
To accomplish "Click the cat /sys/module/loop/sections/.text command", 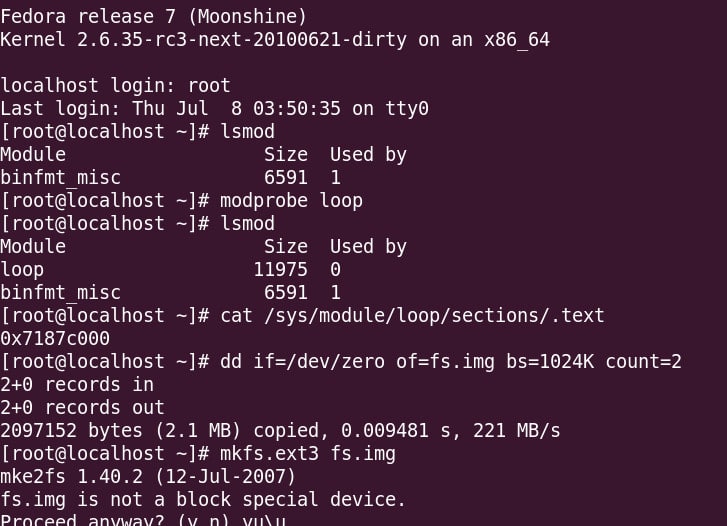I will [x=412, y=316].
